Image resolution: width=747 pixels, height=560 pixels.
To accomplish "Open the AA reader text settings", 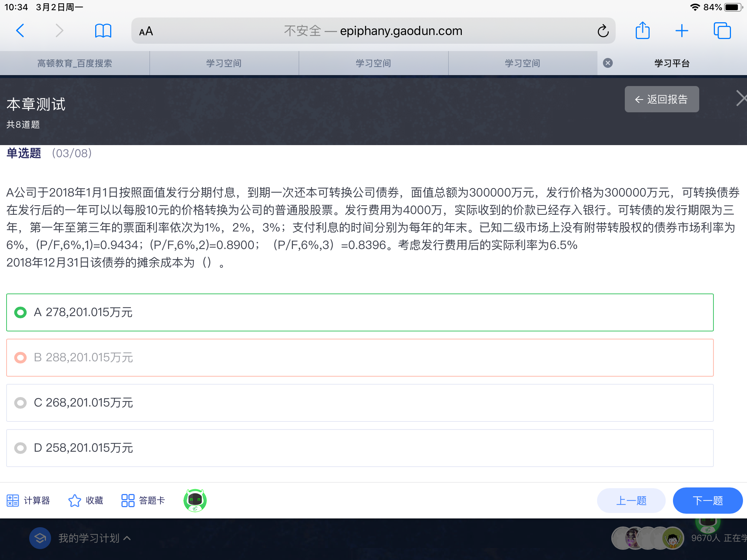I will click(x=146, y=31).
